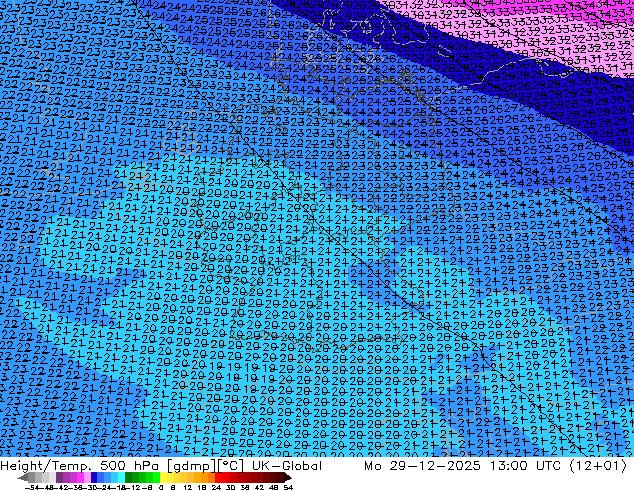Click the cyan legend swatch above -18
The image size is (634, 490).
tap(121, 478)
